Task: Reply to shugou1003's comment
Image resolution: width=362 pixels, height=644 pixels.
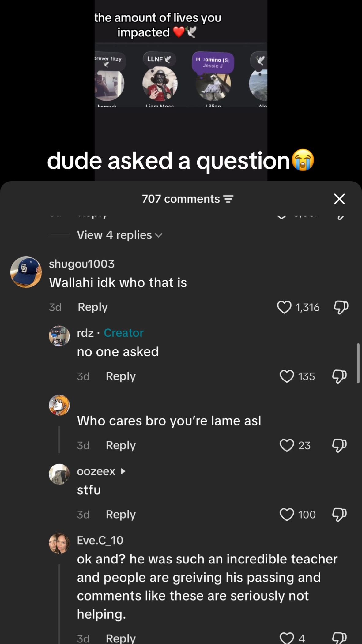Action: [93, 307]
